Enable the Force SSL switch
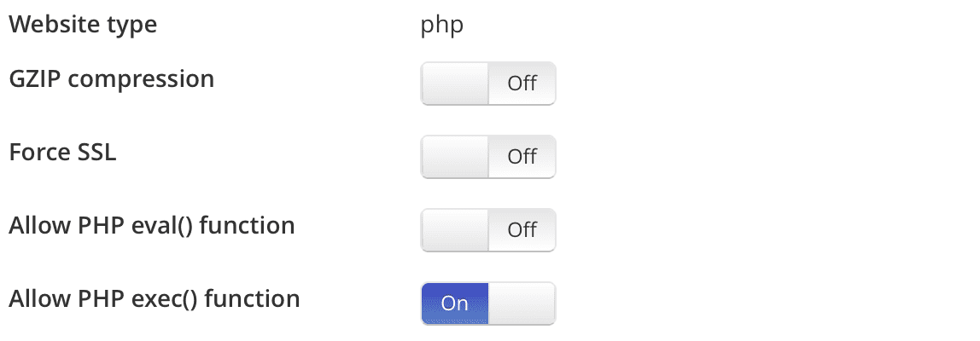Viewport: 980px width, 341px height. pos(488,156)
